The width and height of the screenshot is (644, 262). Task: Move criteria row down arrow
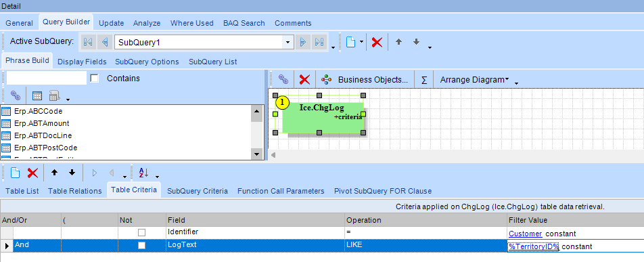click(72, 173)
